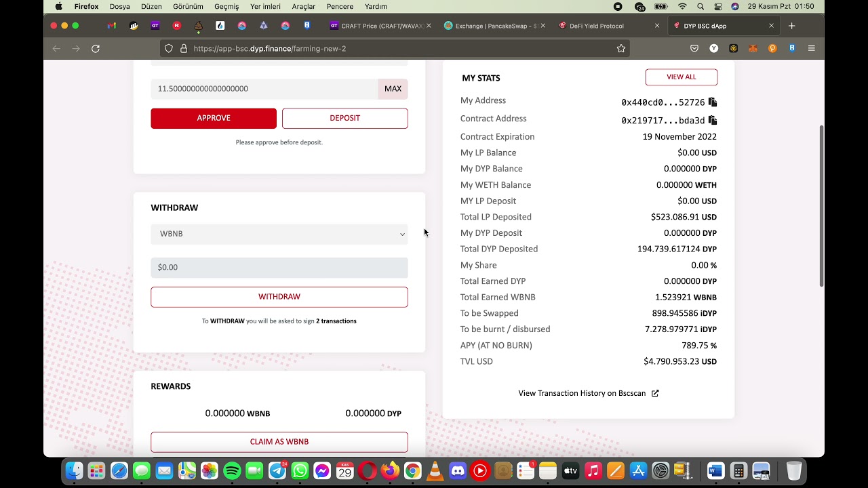Open Opera browser from the Dock
Viewport: 868px width, 488px height.
[368, 470]
